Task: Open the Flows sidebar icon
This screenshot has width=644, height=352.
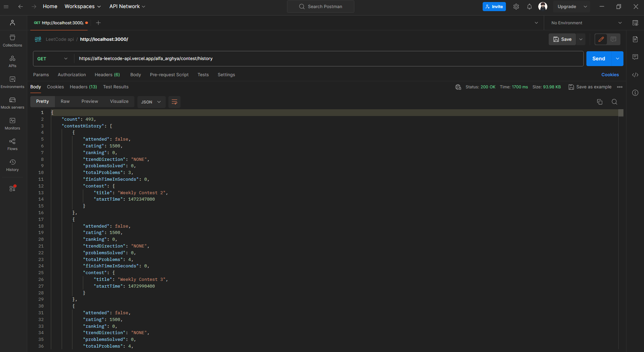Action: click(x=12, y=144)
